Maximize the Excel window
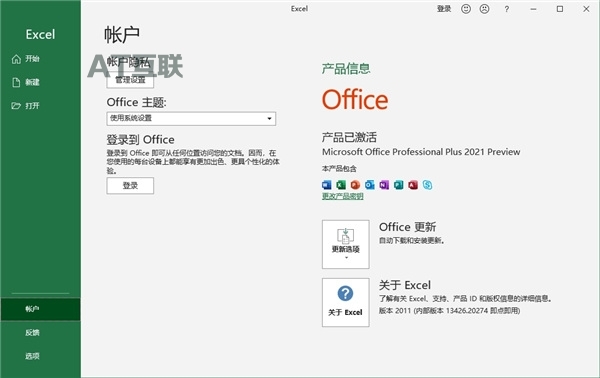This screenshot has height=378, width=600. [x=560, y=9]
